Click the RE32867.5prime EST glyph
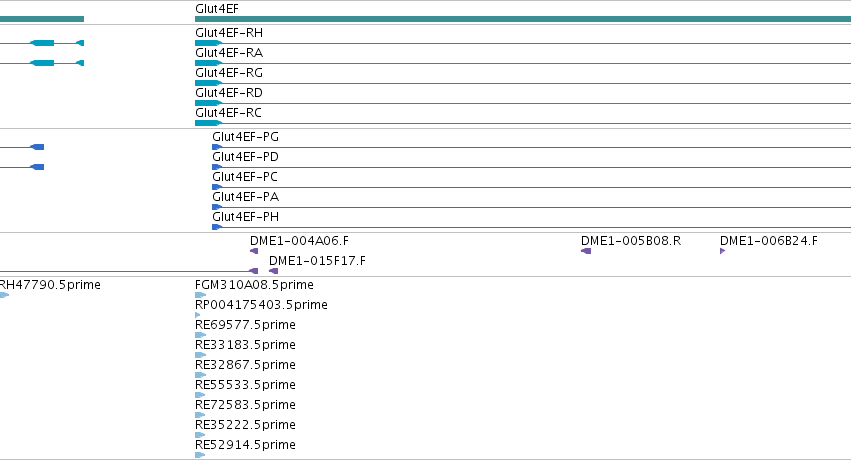Screen dimensions: 851x460 [200, 375]
